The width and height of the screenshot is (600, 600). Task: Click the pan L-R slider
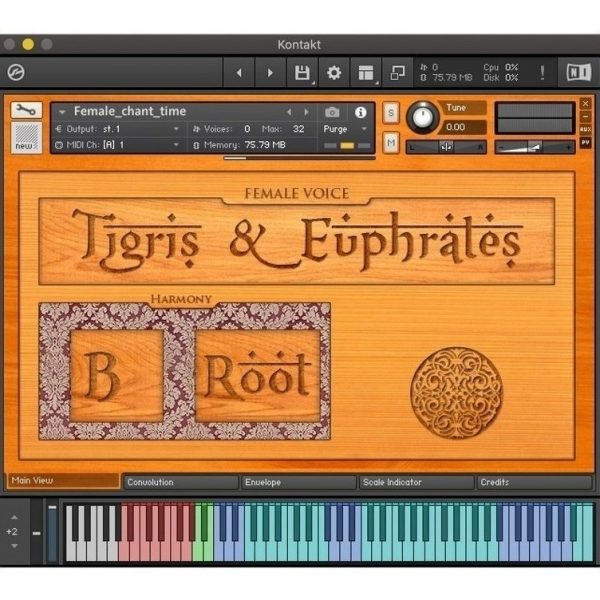pos(446,147)
